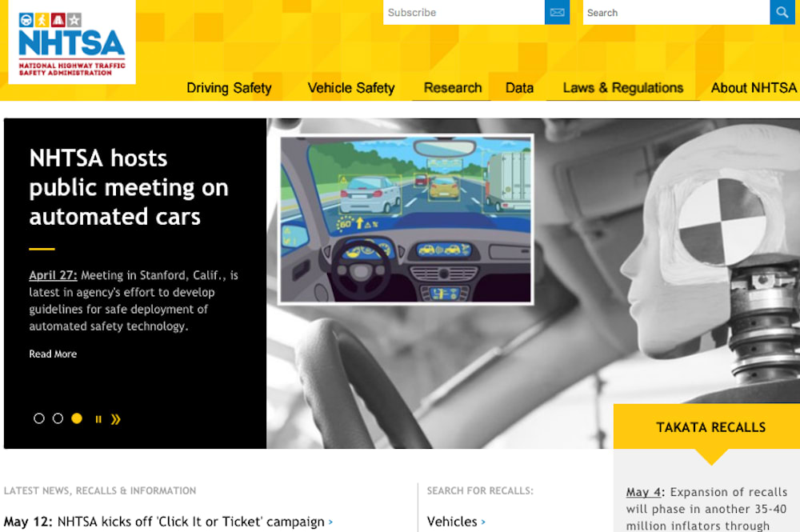Click the Vehicles recall search link
This screenshot has height=532, width=800.
[x=452, y=522]
